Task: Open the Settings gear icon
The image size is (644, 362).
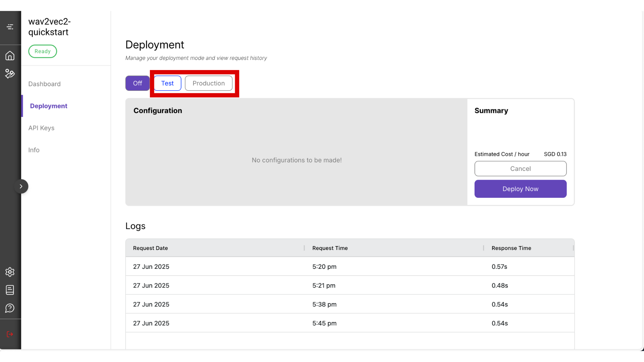Action: (10, 272)
